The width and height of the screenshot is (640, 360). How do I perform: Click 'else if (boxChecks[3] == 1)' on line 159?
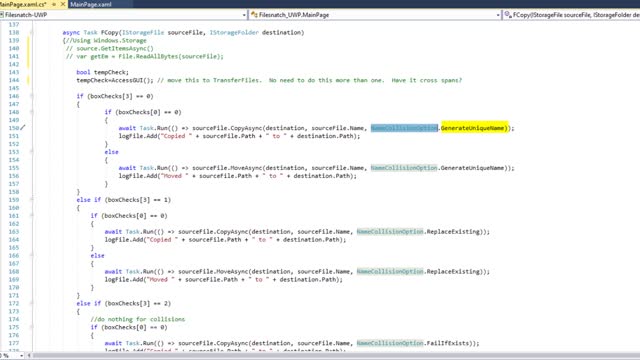tap(124, 200)
